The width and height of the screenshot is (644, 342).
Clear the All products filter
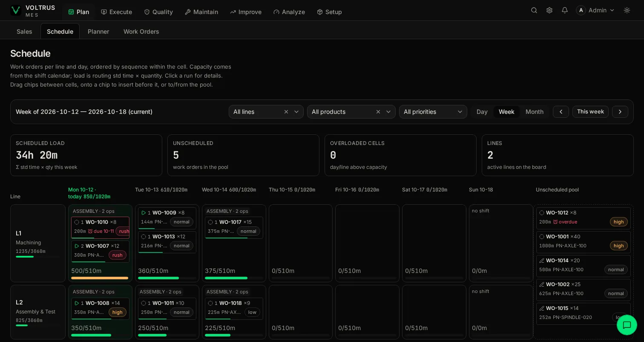(x=378, y=112)
